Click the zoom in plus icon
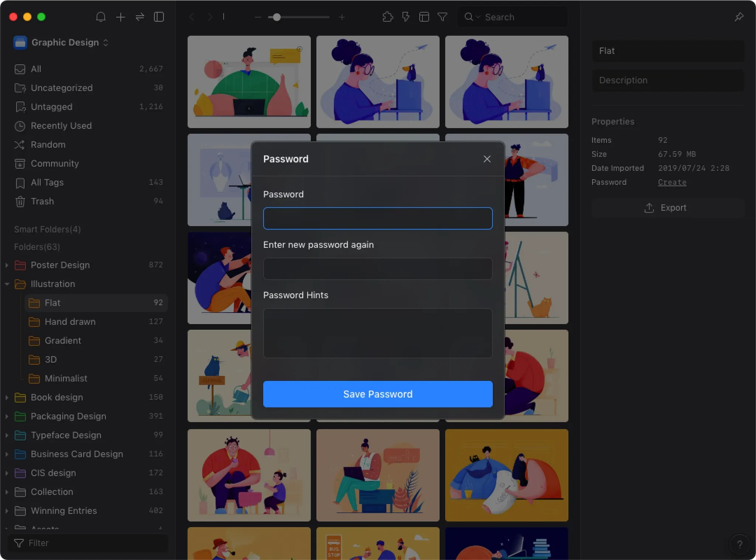The height and width of the screenshot is (560, 756). [342, 17]
